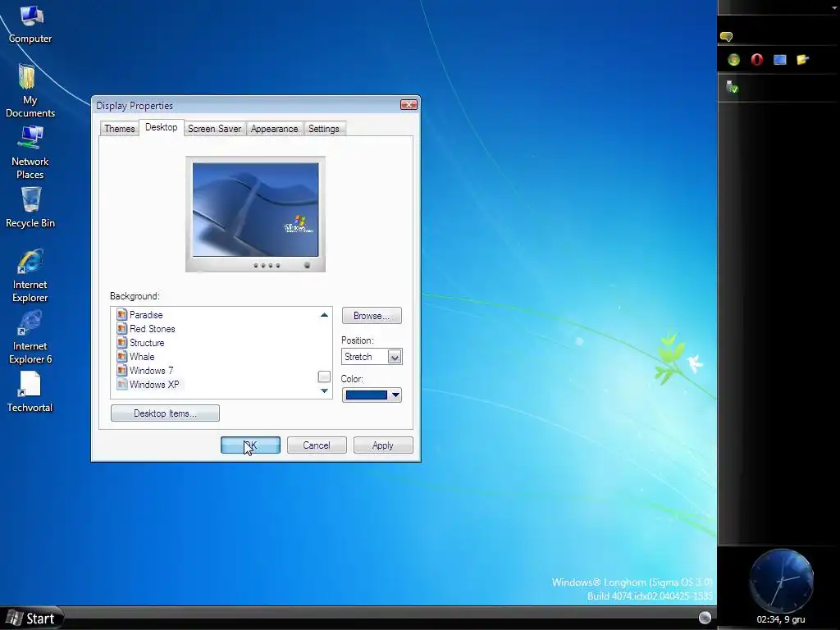Click the Red Stones wallpaper file icon
Screen dimensions: 840x630
pyautogui.click(x=121, y=328)
